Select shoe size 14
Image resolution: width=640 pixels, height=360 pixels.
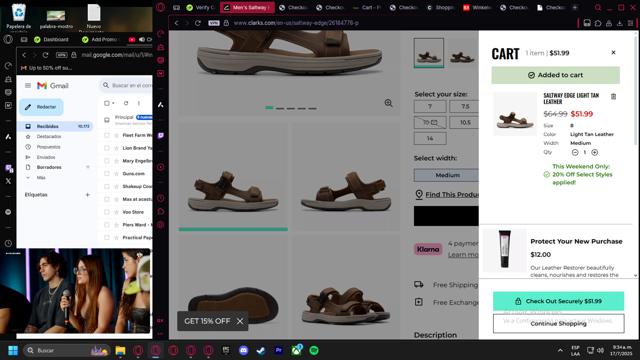430,138
